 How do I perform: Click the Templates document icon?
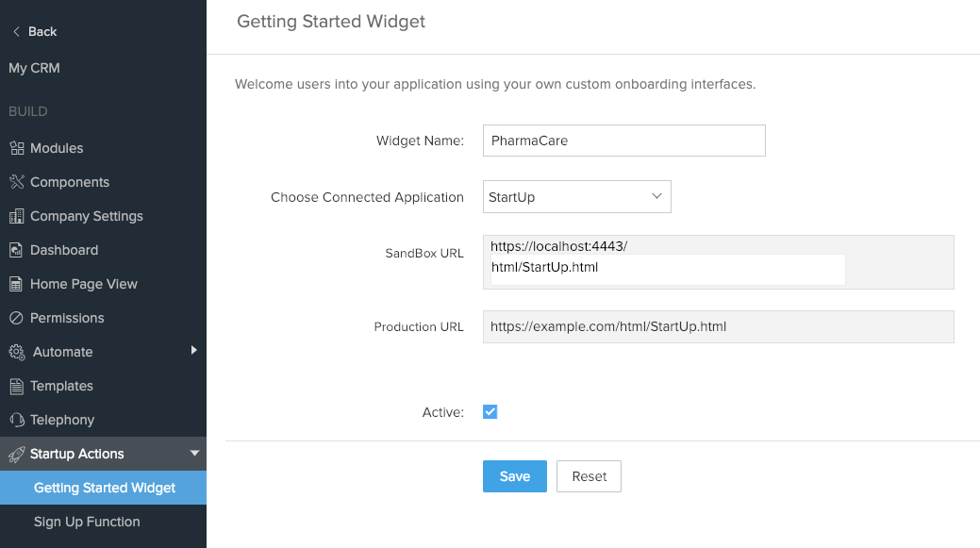16,386
